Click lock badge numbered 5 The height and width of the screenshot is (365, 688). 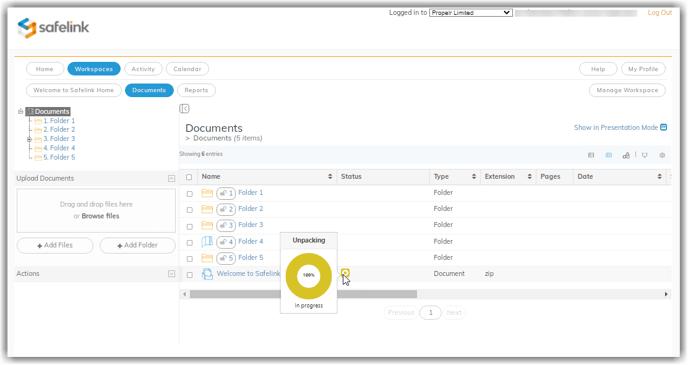(x=226, y=258)
